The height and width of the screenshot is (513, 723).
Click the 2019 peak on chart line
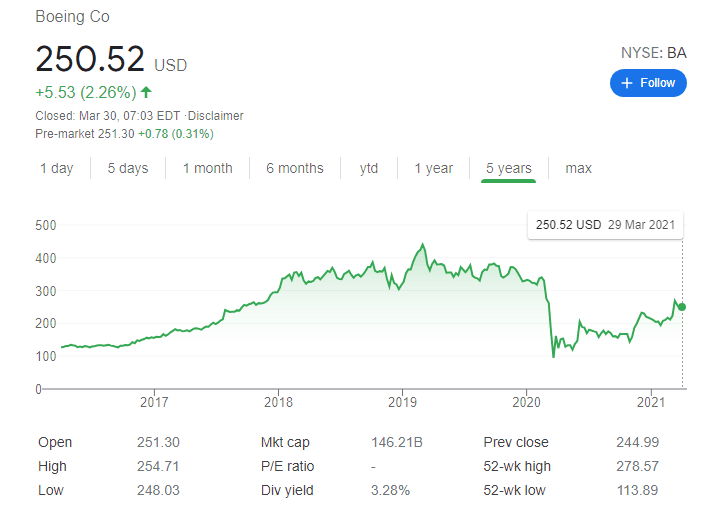tap(423, 245)
